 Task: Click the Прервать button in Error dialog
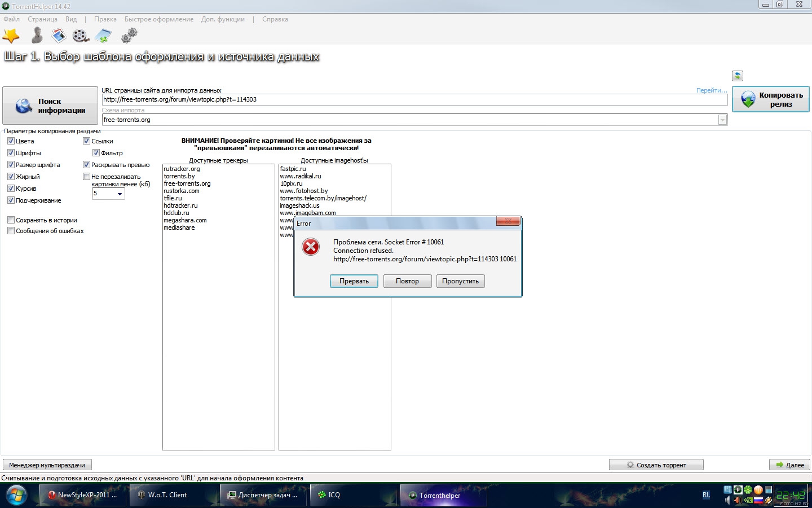[x=354, y=281]
